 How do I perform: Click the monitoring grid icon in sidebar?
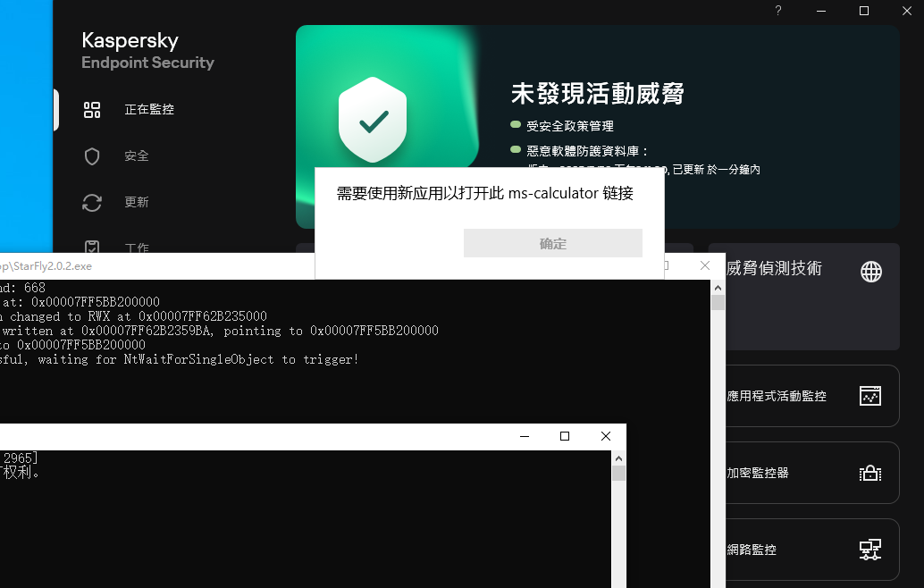click(92, 110)
